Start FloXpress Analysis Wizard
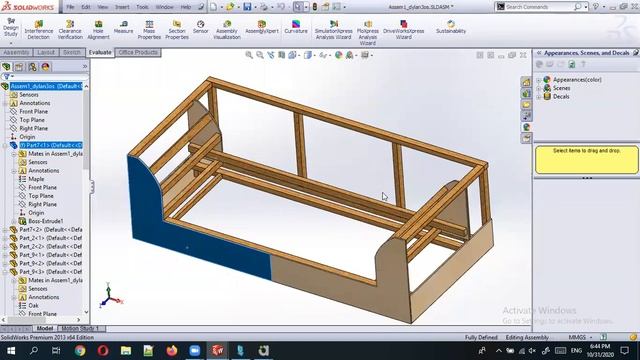640x360 pixels. pyautogui.click(x=367, y=32)
